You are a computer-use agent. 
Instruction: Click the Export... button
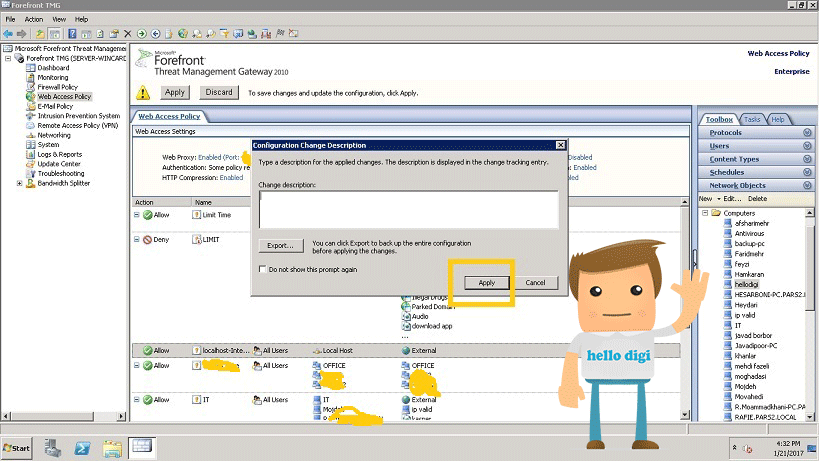click(x=280, y=245)
